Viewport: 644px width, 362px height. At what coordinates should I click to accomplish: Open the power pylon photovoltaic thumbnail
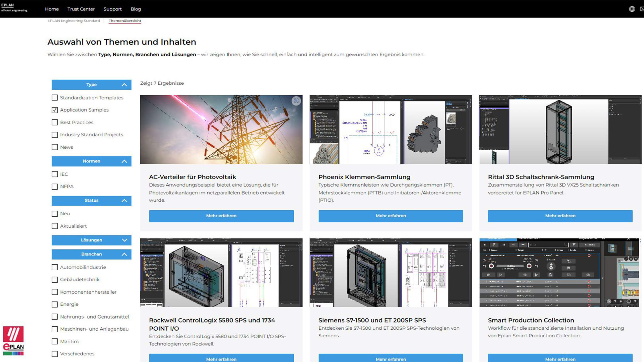(x=221, y=130)
